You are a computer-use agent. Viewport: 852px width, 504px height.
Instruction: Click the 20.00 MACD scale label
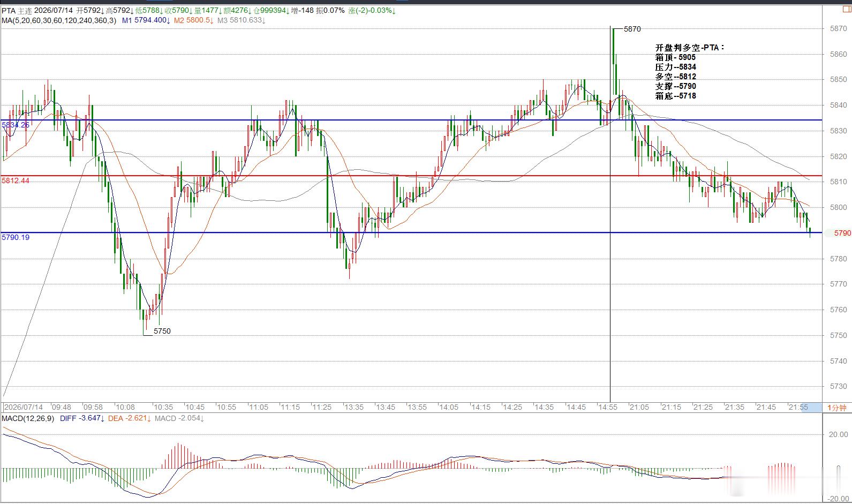pos(838,434)
